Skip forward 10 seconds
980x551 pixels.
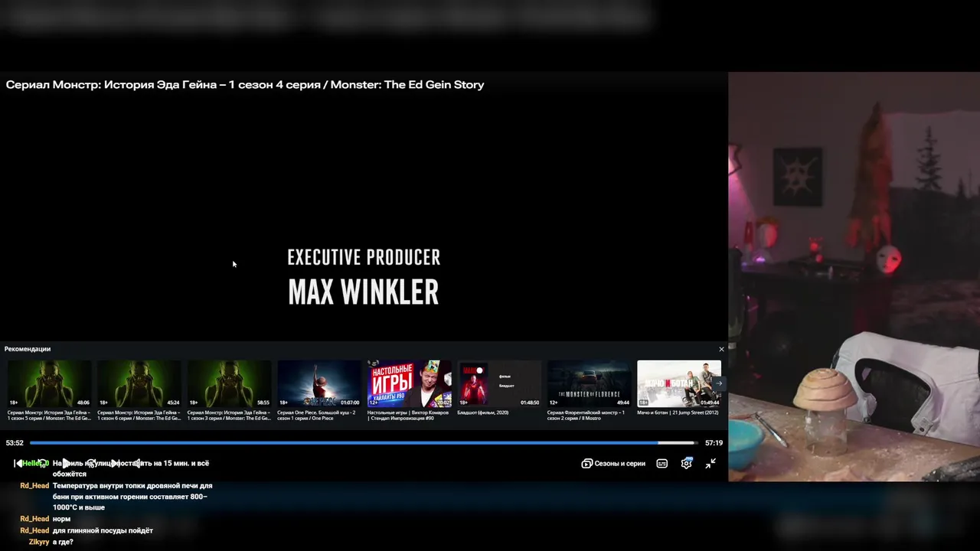click(x=91, y=464)
